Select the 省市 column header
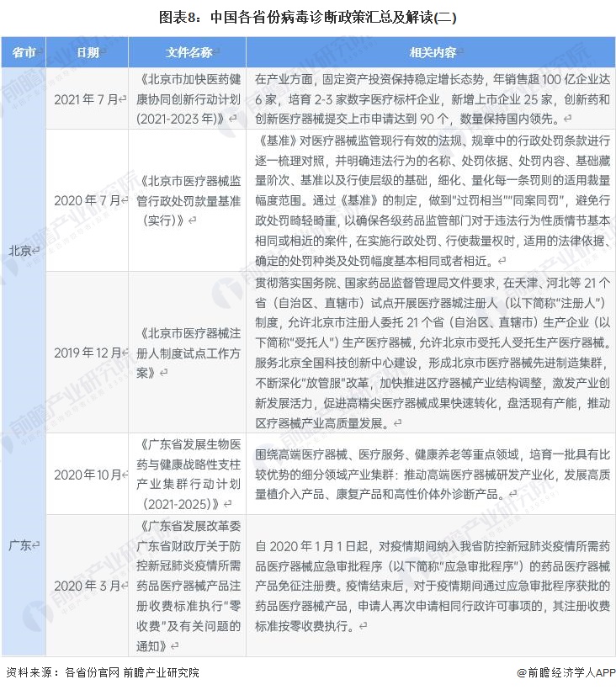The height and width of the screenshot is (690, 616). (x=24, y=52)
